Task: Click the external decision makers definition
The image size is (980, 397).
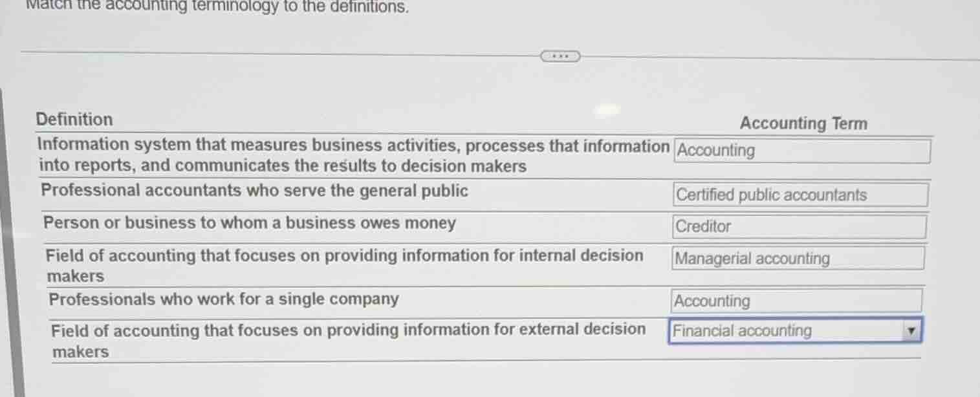Action: pos(347,339)
